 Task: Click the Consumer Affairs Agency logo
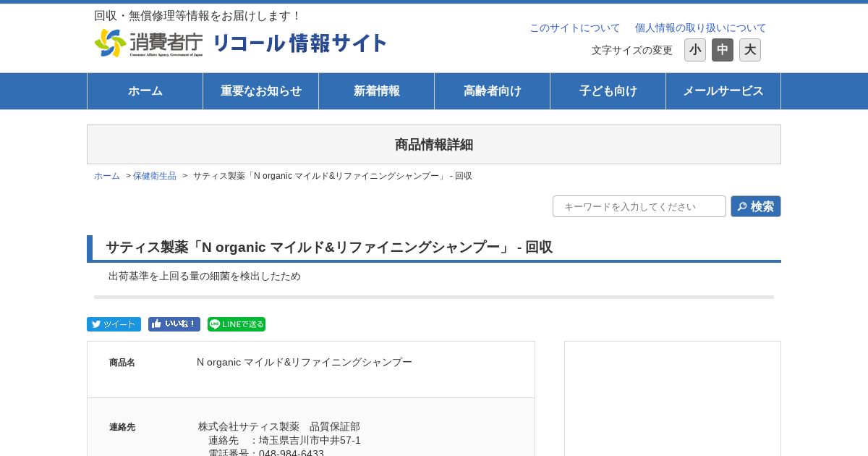pos(149,43)
